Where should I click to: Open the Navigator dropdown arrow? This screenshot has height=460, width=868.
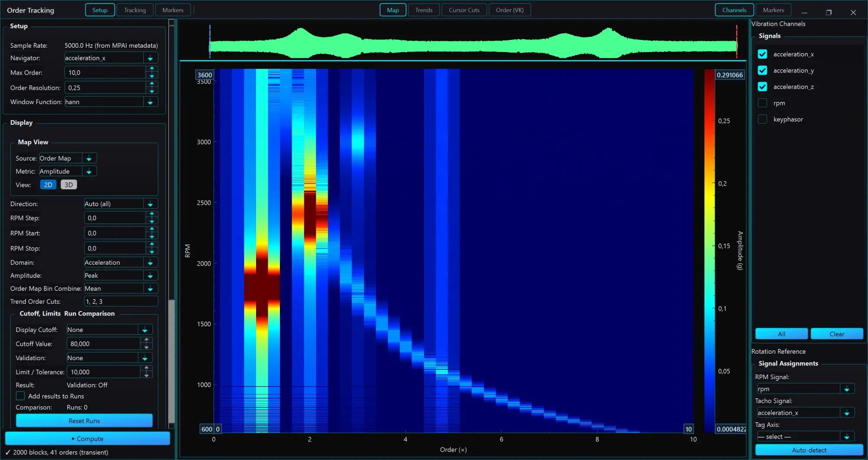(x=150, y=58)
